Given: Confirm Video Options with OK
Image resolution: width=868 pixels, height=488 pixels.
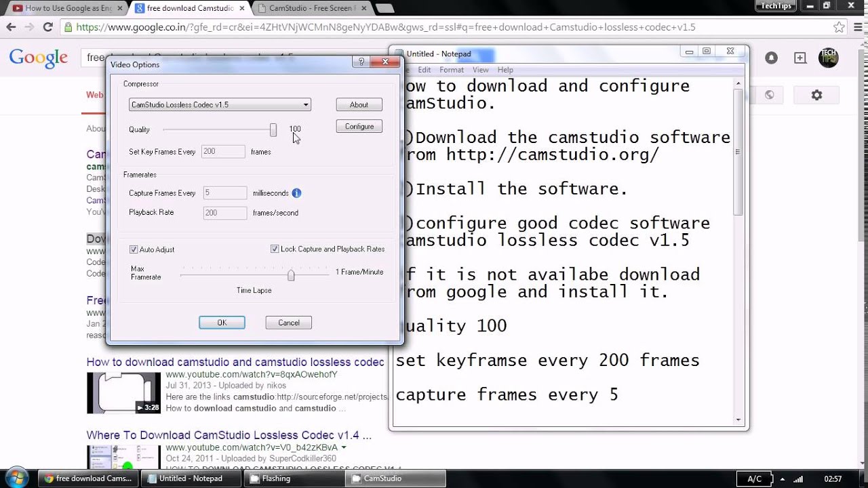Looking at the screenshot, I should (222, 323).
